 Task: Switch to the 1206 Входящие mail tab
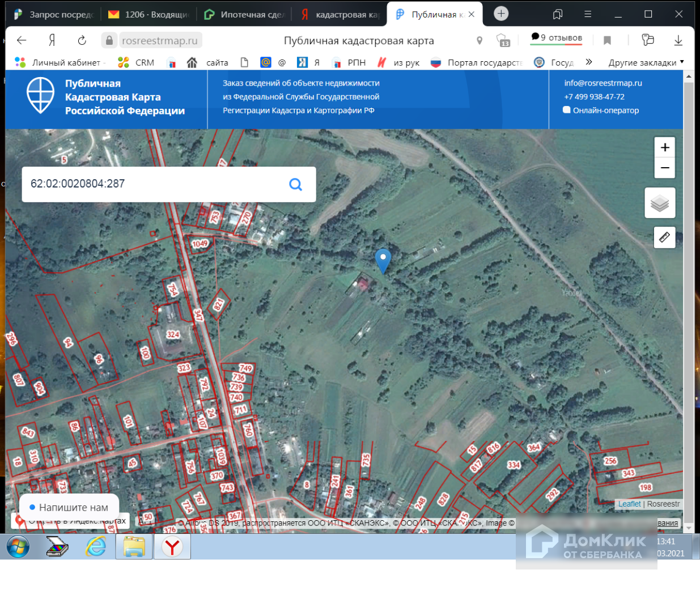tap(150, 15)
